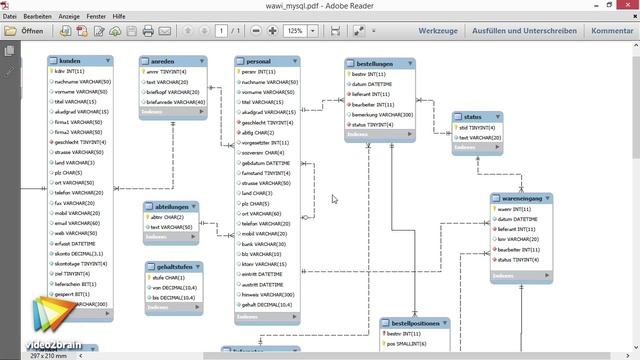Click the 297 x 210 mm page size
The height and width of the screenshot is (360, 640).
click(48, 356)
